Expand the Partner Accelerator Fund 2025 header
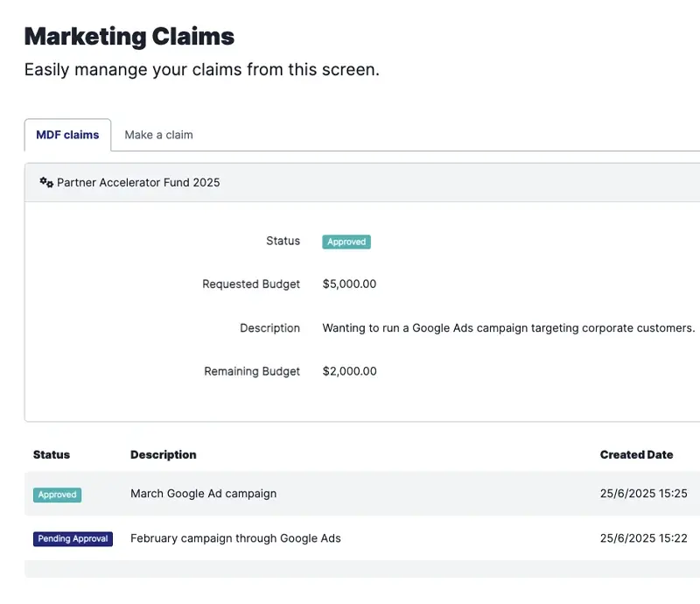Viewport: 700px width, 604px height. click(x=138, y=183)
